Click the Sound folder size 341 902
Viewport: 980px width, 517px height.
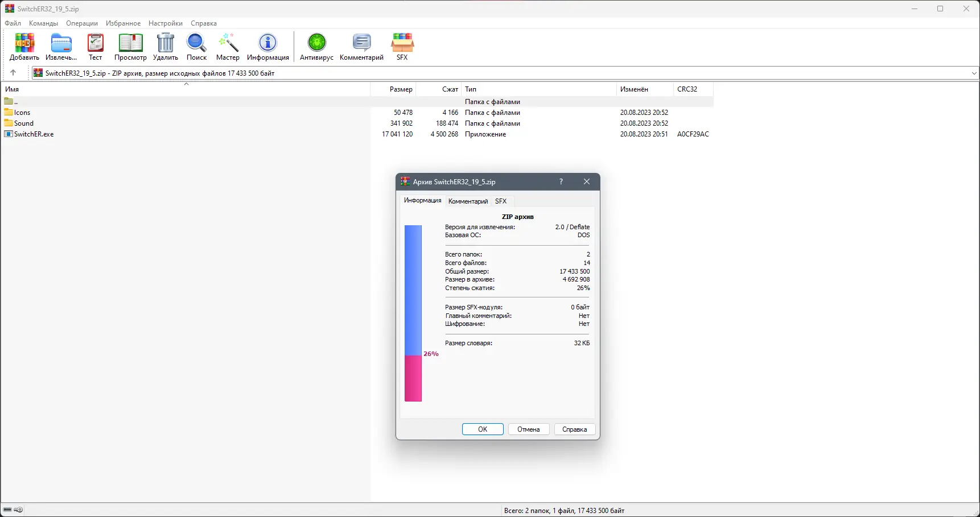pos(401,123)
